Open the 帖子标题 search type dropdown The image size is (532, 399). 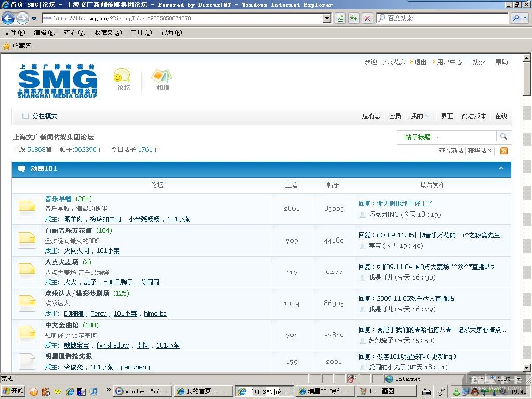point(422,137)
